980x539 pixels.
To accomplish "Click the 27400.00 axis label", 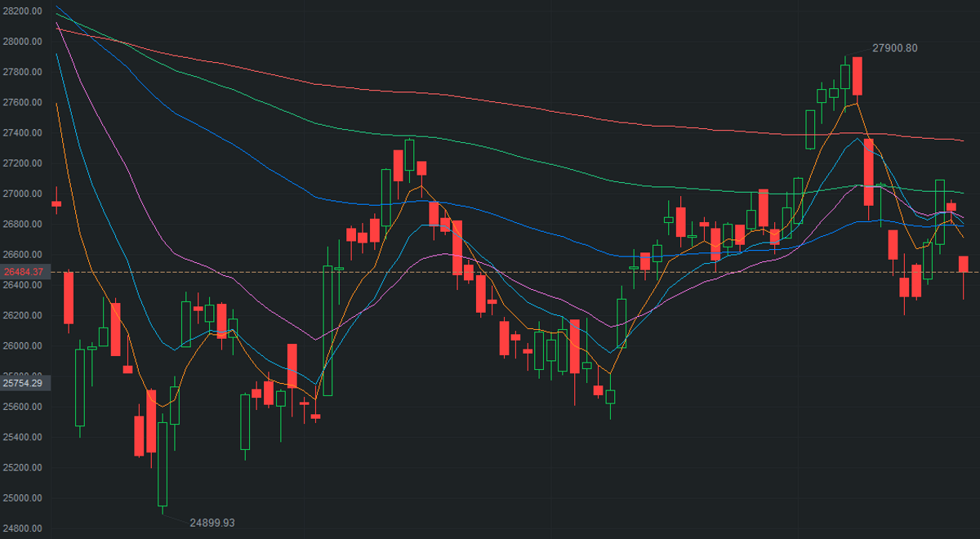I will click(x=22, y=133).
